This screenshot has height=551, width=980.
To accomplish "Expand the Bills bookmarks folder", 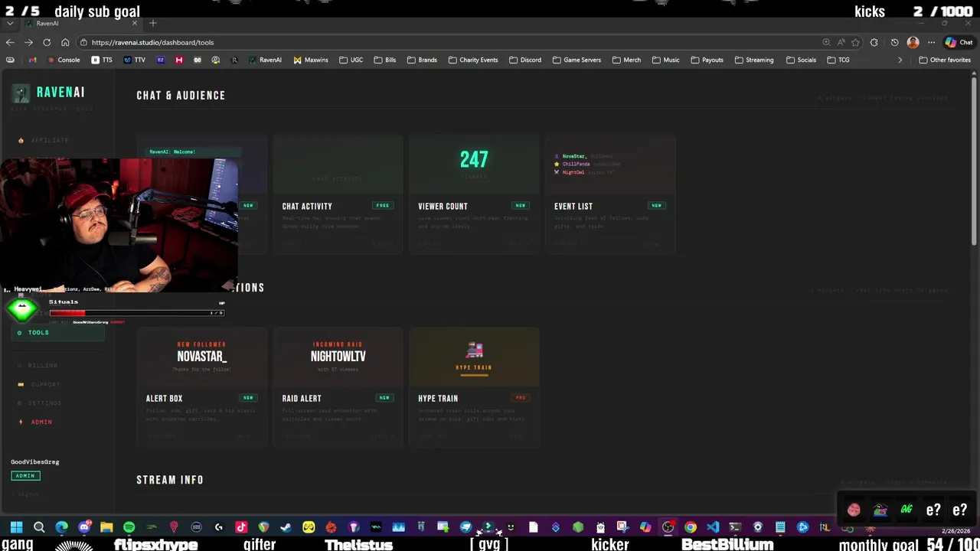I will [385, 60].
